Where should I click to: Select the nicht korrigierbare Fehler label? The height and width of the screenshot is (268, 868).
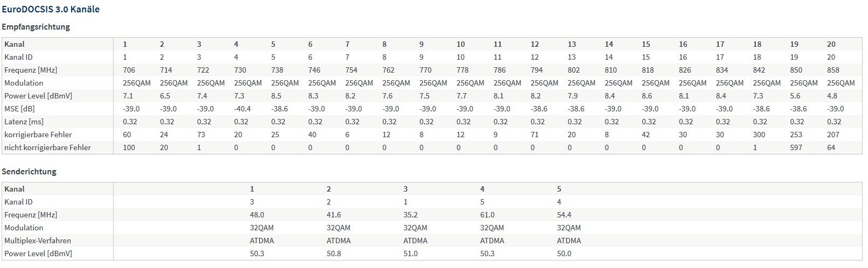pos(47,147)
